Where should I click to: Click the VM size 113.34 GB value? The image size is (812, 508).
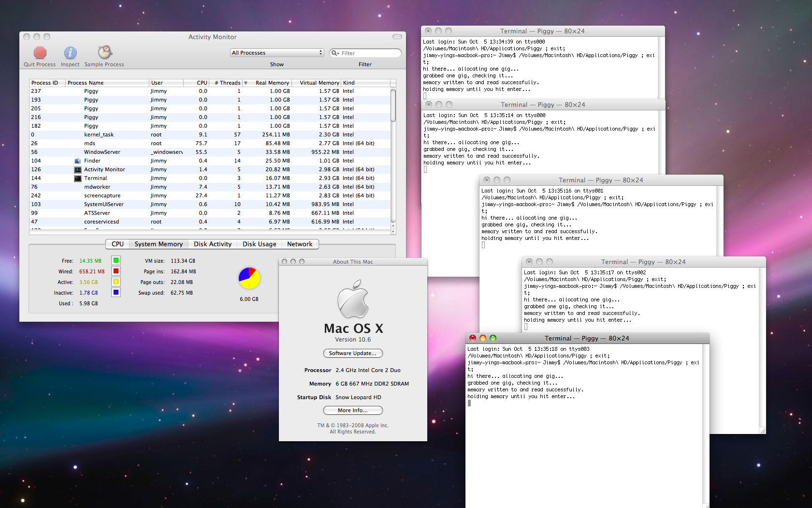[183, 261]
